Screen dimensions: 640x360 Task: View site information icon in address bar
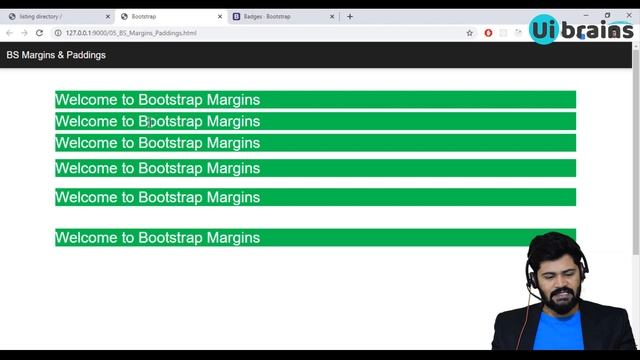point(58,33)
